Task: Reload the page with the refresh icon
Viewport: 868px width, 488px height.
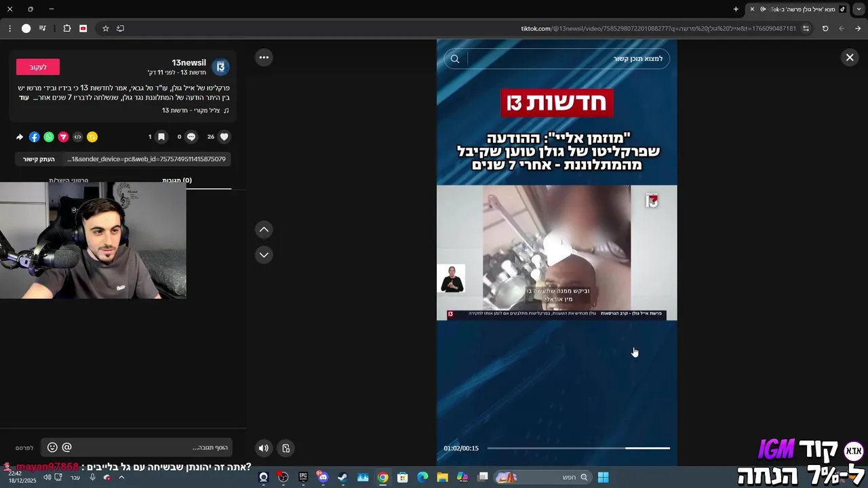Action: [x=825, y=28]
